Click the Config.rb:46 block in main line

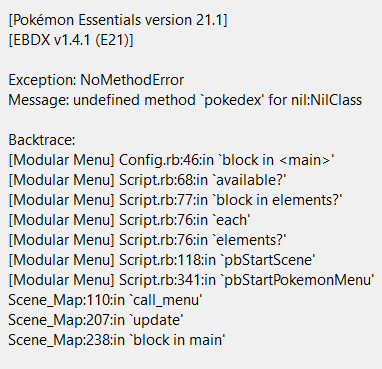(171, 160)
